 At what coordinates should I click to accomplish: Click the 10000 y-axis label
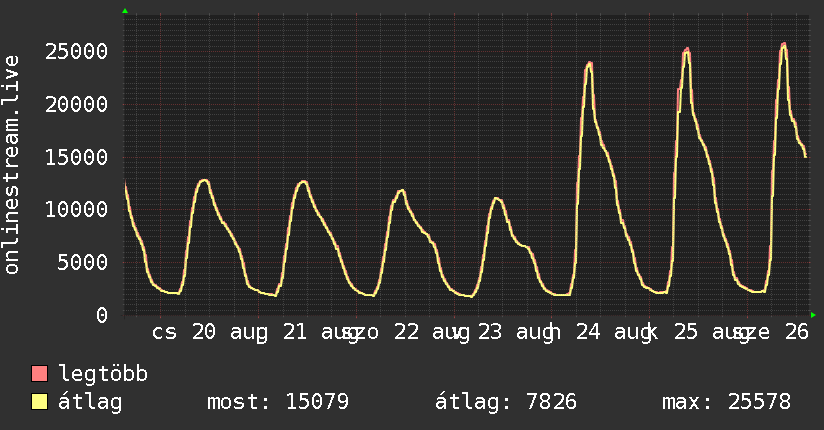(x=76, y=210)
